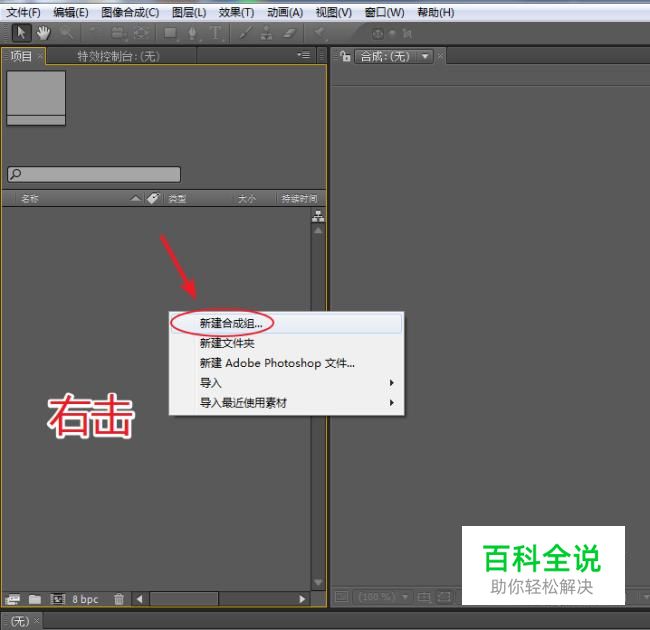Open the 效果(T) menu

236,12
